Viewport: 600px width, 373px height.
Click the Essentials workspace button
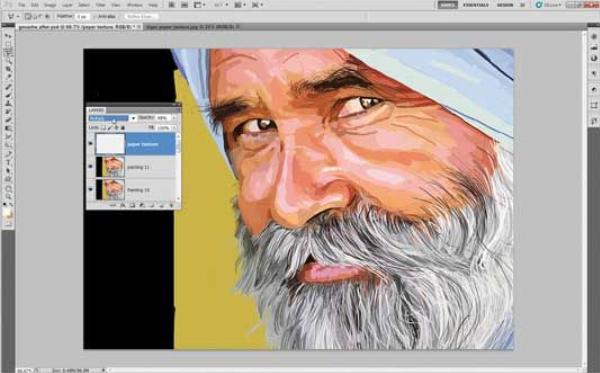[x=476, y=5]
